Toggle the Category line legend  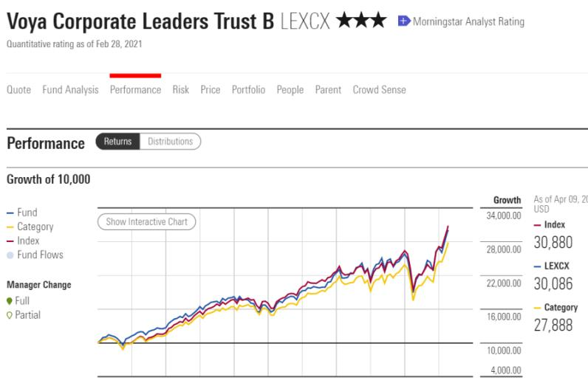click(x=30, y=227)
